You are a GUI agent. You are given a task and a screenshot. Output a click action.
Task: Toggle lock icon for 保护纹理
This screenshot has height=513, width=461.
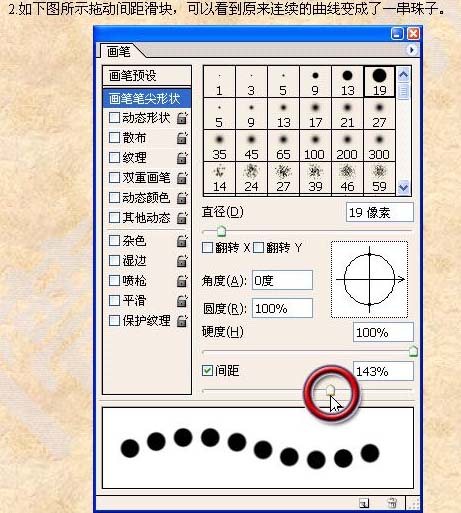(x=182, y=321)
